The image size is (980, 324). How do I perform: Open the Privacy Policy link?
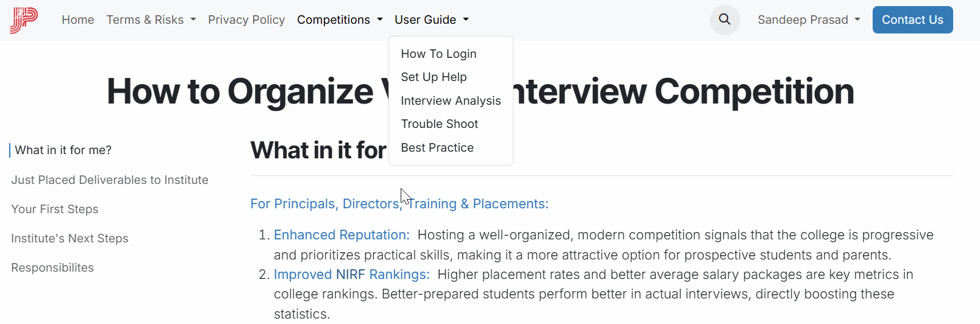(246, 20)
